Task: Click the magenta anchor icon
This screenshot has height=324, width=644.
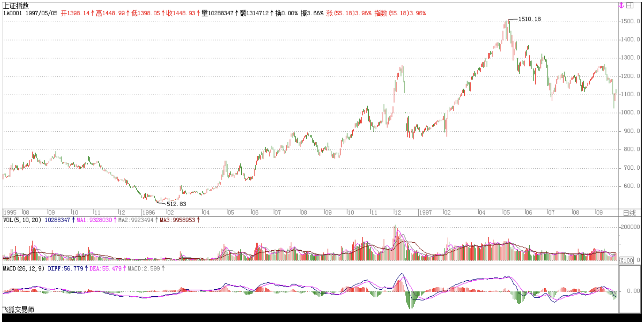Action: pos(621,5)
